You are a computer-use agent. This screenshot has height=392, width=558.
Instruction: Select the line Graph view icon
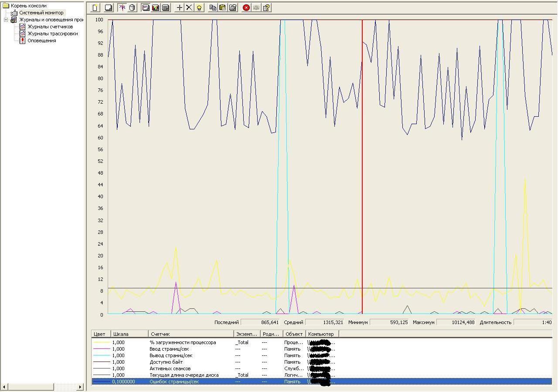[146, 7]
